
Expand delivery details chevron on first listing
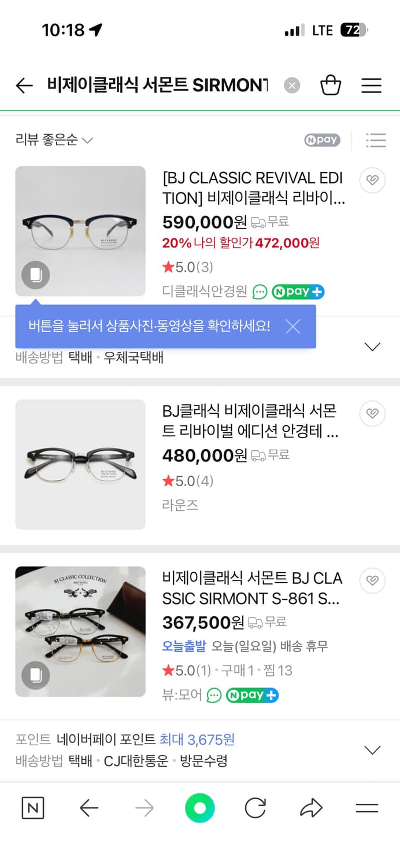tap(372, 346)
